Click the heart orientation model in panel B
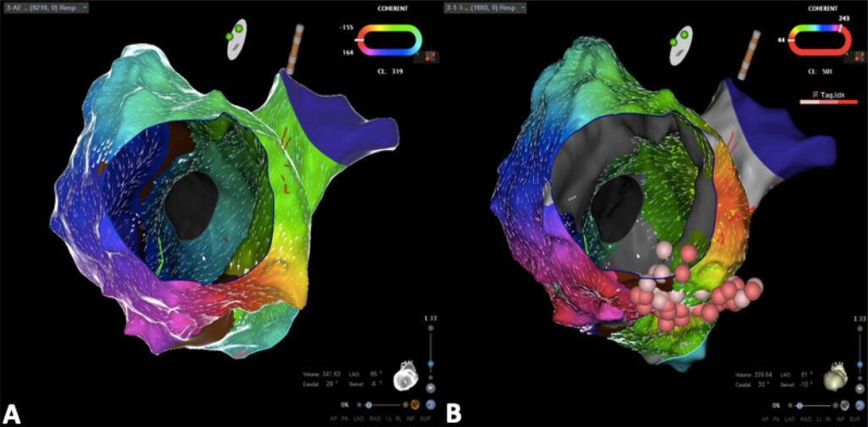This screenshot has height=427, width=868. point(835,377)
